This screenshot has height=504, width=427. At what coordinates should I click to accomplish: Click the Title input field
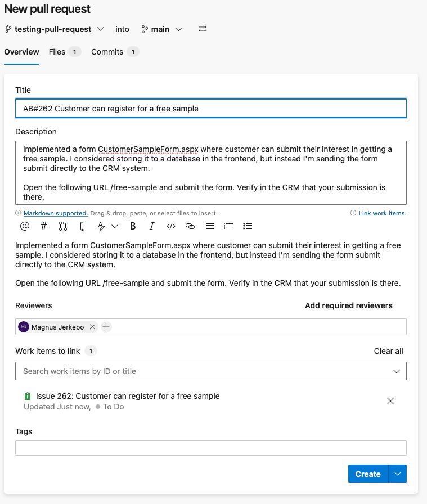pyautogui.click(x=211, y=109)
